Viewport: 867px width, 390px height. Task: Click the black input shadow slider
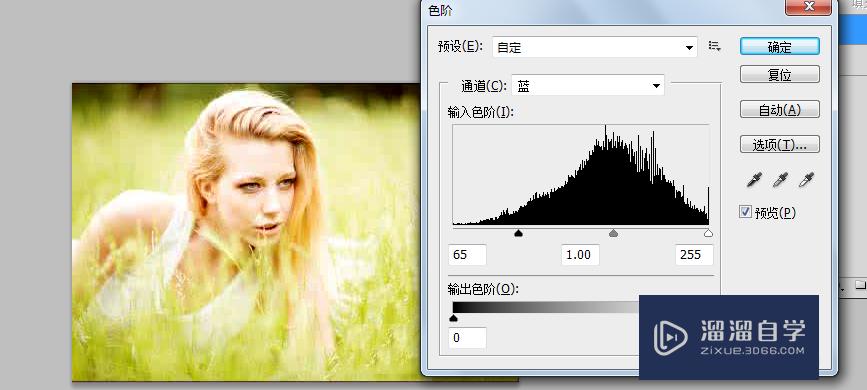[x=518, y=233]
